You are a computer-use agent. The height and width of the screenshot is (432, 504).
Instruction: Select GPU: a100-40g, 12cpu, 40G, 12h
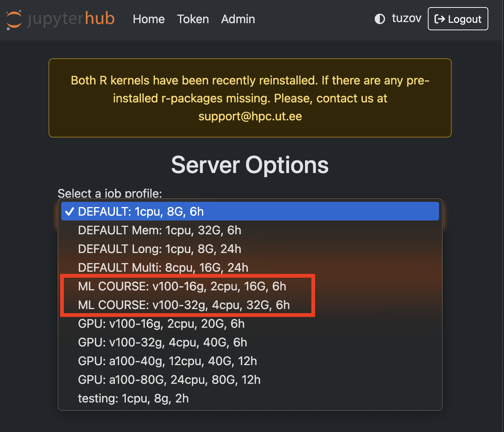tap(250, 361)
